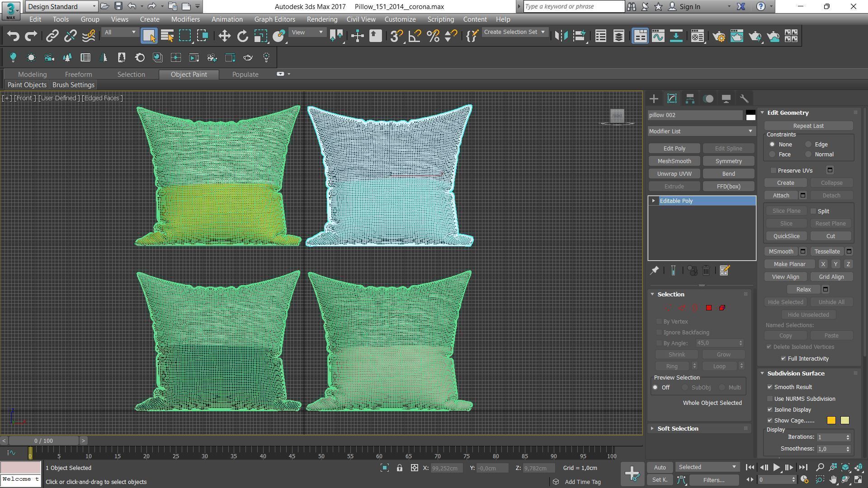The width and height of the screenshot is (868, 488).
Task: Choose the Rectangular Selection Region tool
Action: point(185,36)
